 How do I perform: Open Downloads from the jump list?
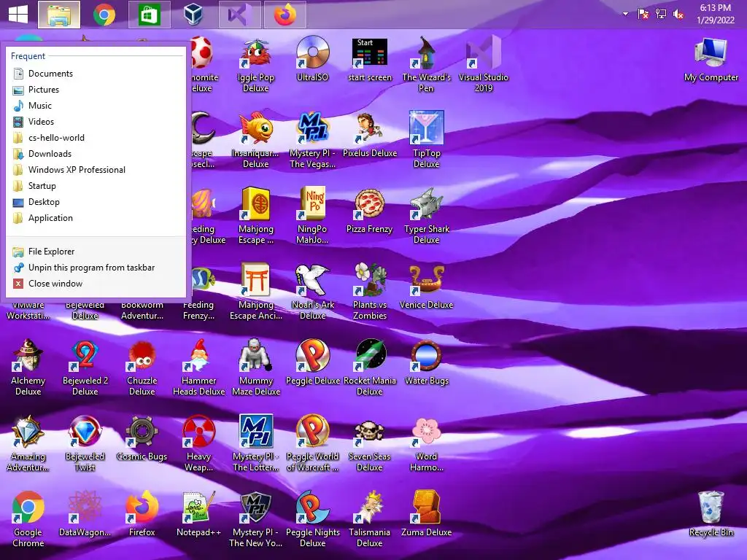tap(96, 154)
